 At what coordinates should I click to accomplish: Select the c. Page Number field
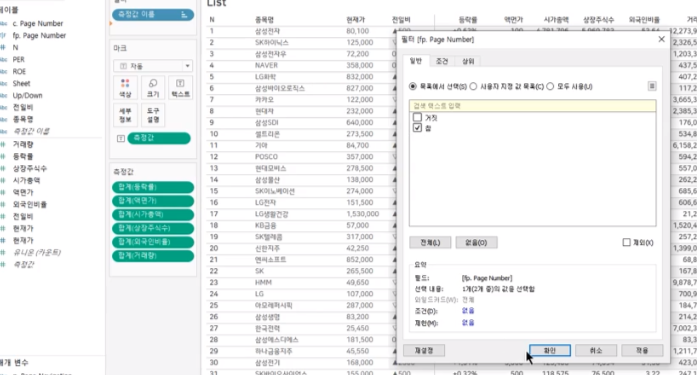[x=38, y=24]
